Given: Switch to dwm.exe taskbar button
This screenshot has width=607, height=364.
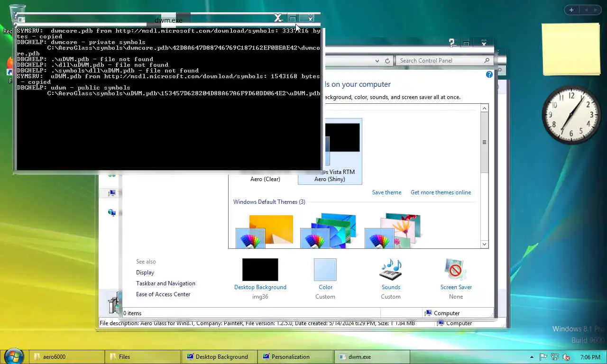Looking at the screenshot, I should [372, 357].
